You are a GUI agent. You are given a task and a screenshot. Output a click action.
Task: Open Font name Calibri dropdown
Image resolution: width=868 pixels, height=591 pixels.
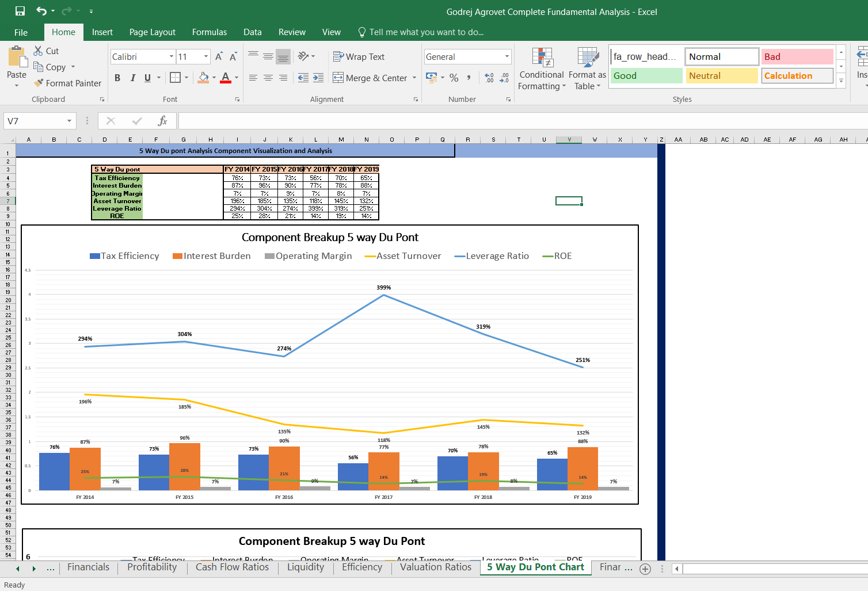pos(172,56)
